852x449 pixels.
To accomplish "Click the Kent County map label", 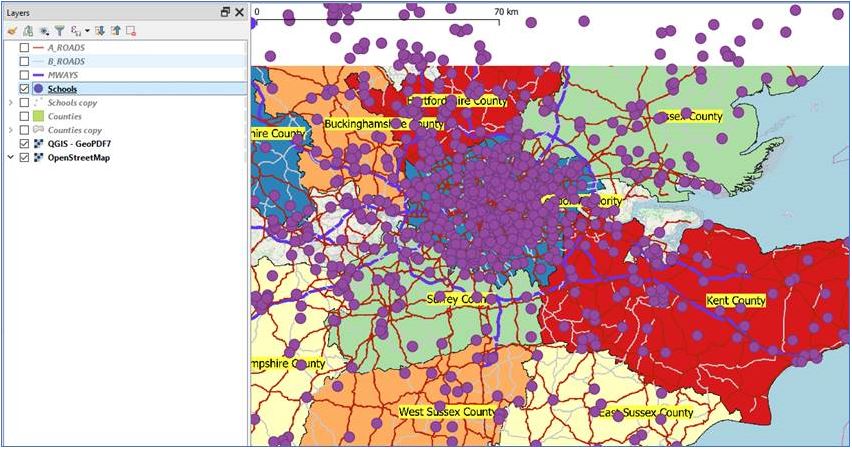I will tap(735, 300).
